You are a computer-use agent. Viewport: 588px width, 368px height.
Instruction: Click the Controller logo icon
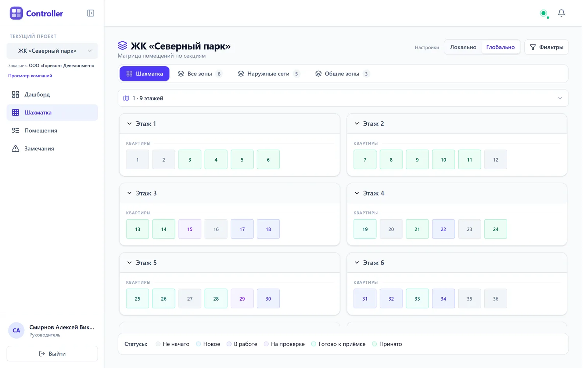pyautogui.click(x=16, y=13)
